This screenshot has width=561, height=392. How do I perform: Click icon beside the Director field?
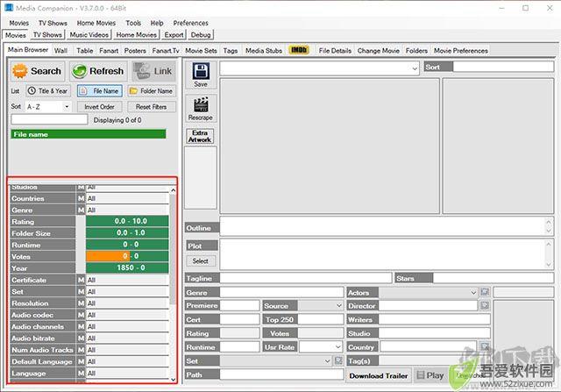point(485,305)
